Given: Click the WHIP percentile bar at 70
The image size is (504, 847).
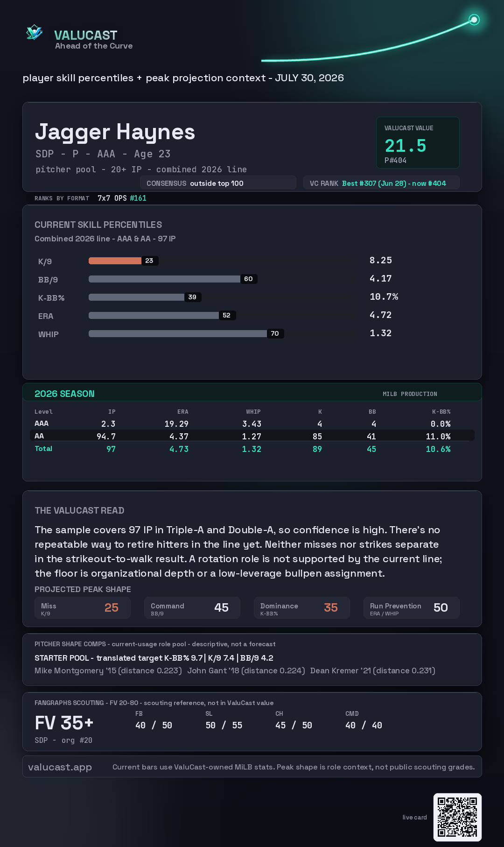Looking at the screenshot, I should click(x=222, y=333).
